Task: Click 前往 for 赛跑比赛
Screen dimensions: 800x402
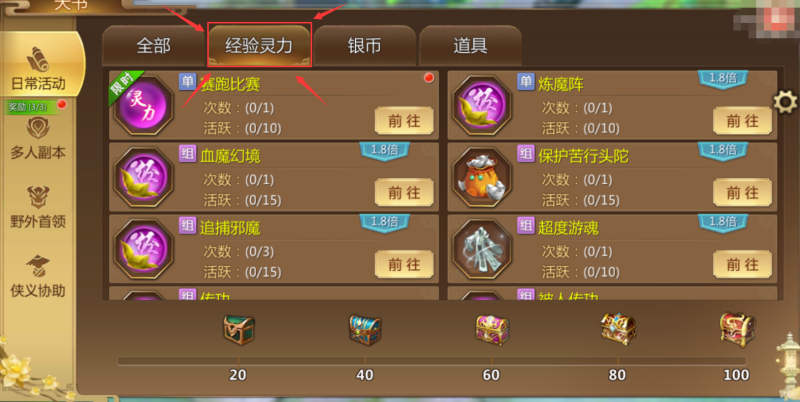Action: point(404,120)
